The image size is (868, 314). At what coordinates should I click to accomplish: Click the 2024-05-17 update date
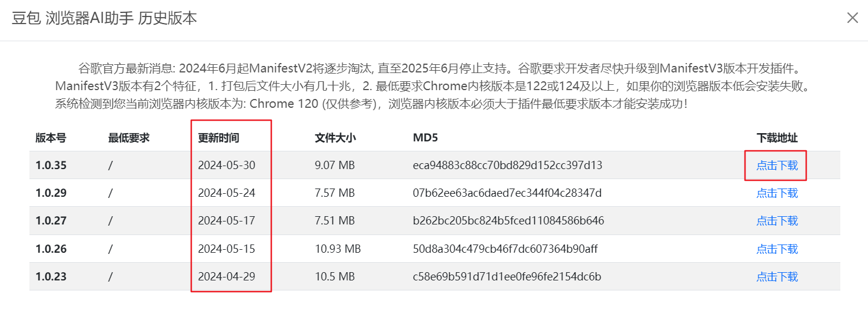tap(227, 221)
